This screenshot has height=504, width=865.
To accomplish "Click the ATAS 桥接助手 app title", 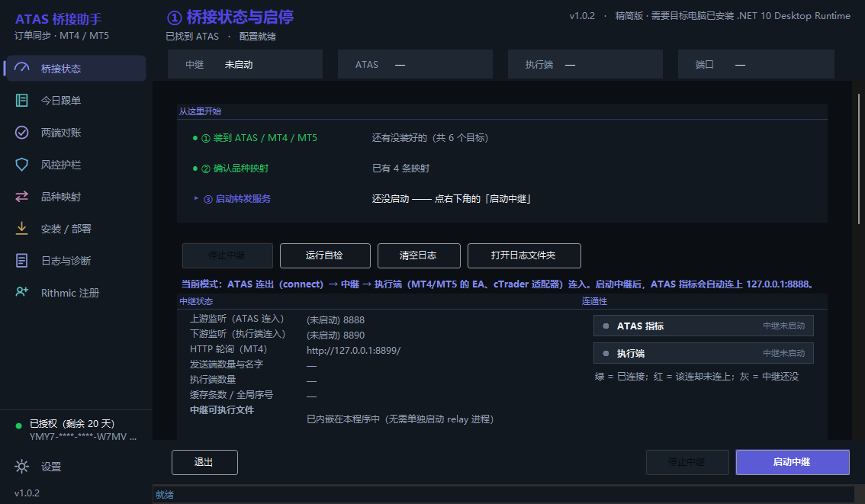I will tap(59, 19).
